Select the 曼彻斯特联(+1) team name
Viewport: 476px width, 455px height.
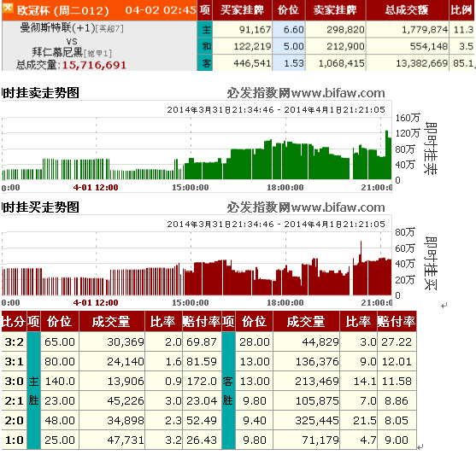[x=57, y=28]
